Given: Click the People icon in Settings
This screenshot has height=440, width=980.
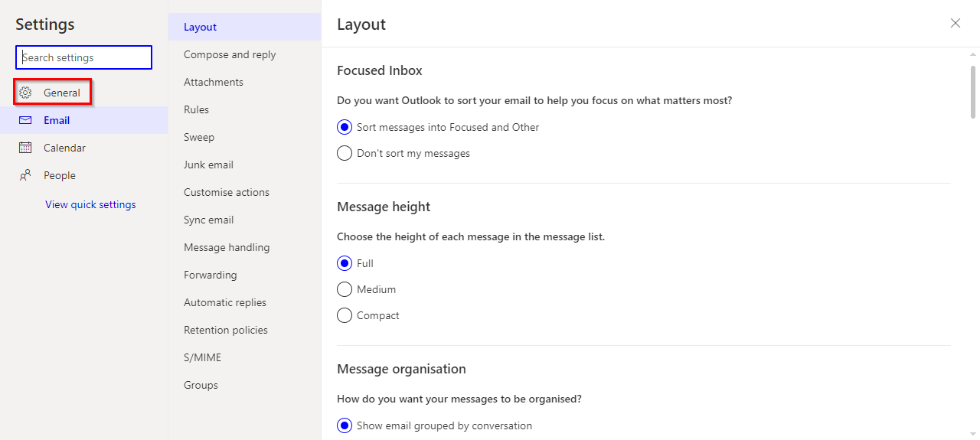Looking at the screenshot, I should pyautogui.click(x=25, y=175).
